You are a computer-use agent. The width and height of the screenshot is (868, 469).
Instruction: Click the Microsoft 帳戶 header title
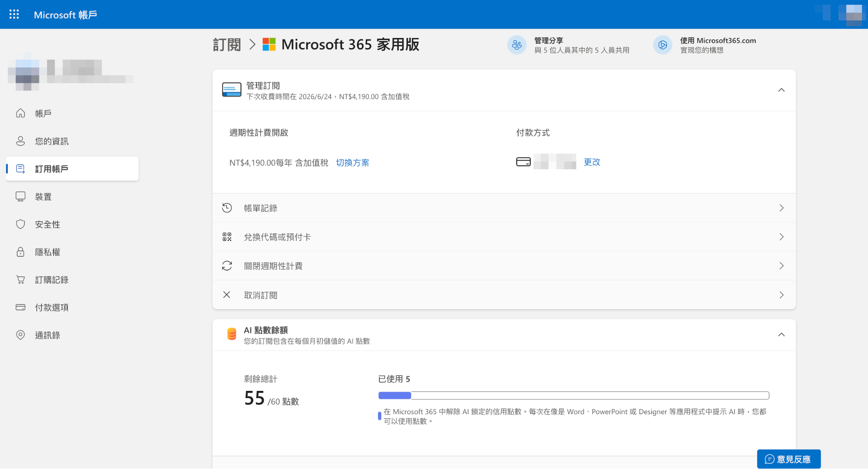pos(65,15)
